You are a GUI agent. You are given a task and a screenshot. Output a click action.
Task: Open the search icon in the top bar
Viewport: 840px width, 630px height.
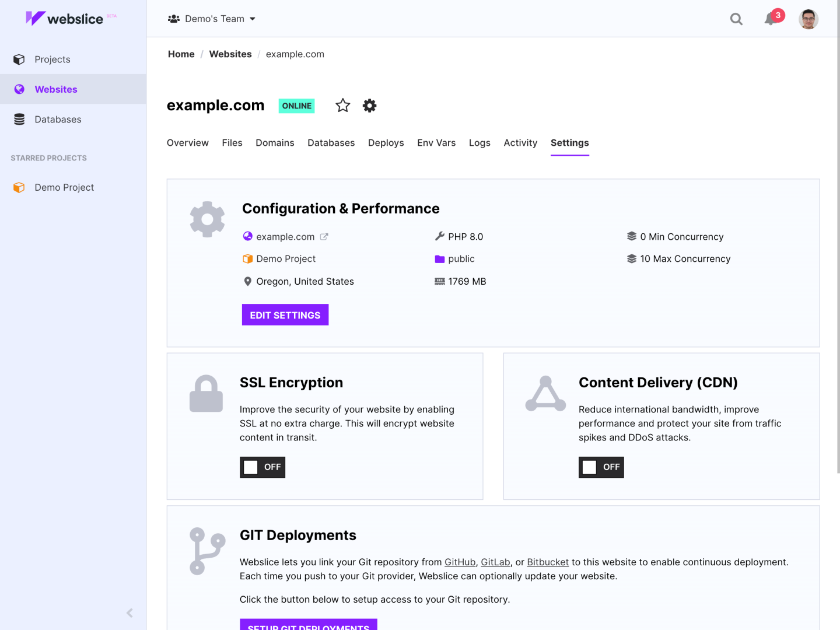pos(736,19)
